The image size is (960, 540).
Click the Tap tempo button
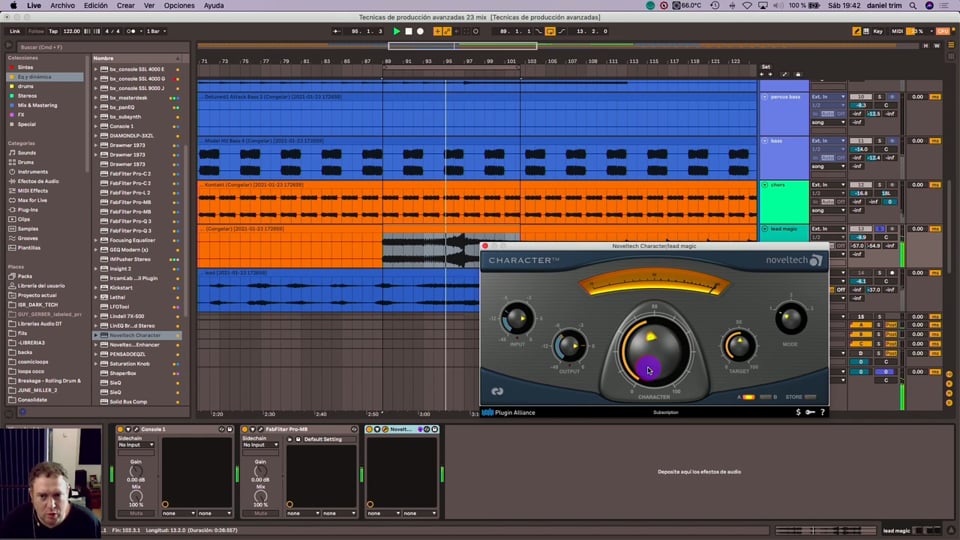click(53, 31)
